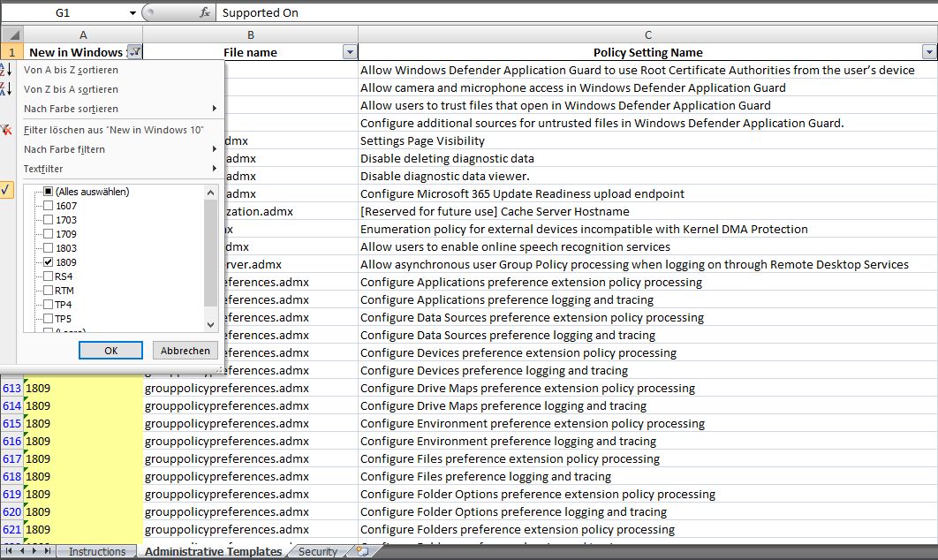The height and width of the screenshot is (560, 938).
Task: Insert a new worksheet via tab icon
Action: point(362,551)
